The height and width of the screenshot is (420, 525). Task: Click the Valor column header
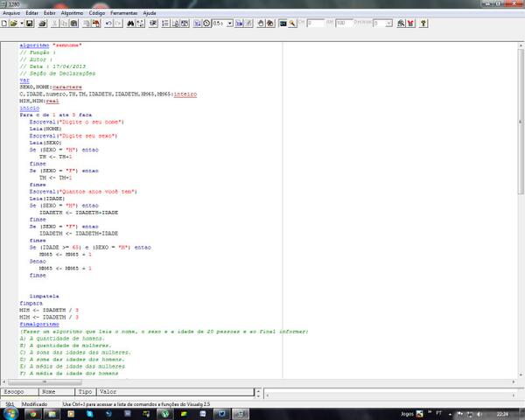point(175,392)
